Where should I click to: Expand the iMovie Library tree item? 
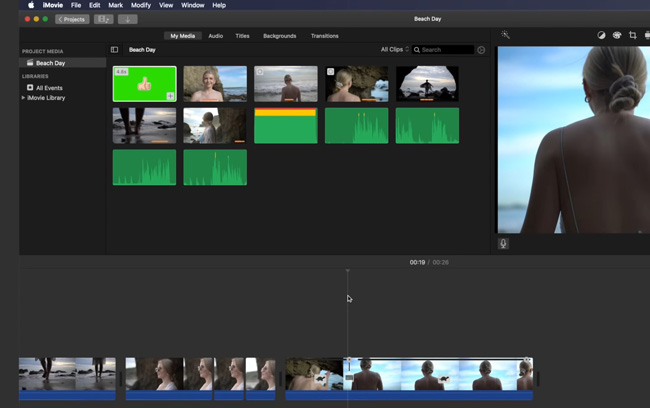pyautogui.click(x=23, y=98)
